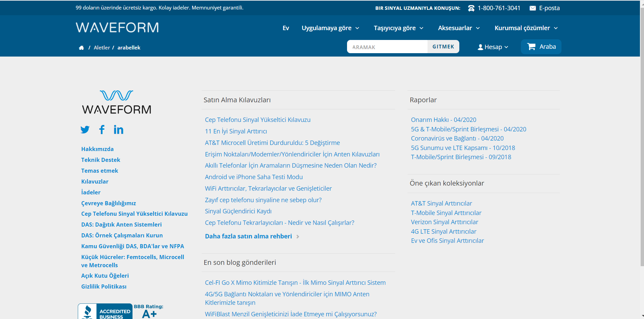644x319 pixels.
Task: Click the WAVEFORM logo in header
Action: coord(117,27)
